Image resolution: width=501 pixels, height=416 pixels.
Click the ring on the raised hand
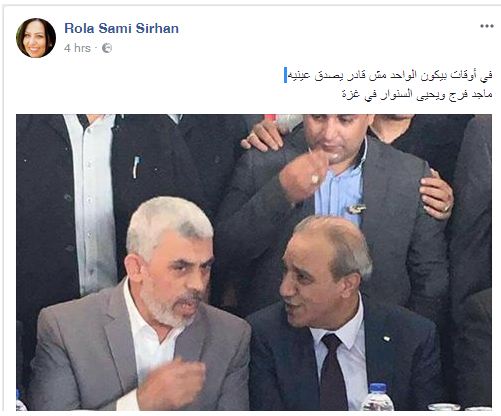pyautogui.click(x=315, y=179)
